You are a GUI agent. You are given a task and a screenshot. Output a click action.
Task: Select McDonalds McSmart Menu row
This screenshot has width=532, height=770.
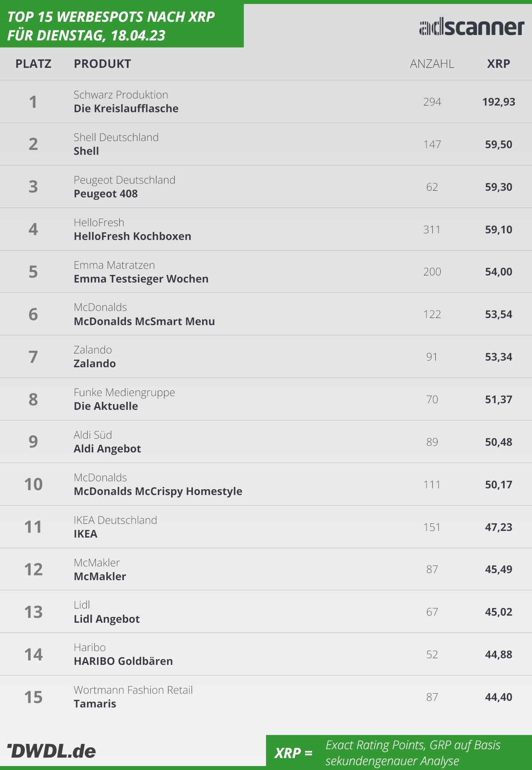[x=144, y=322]
